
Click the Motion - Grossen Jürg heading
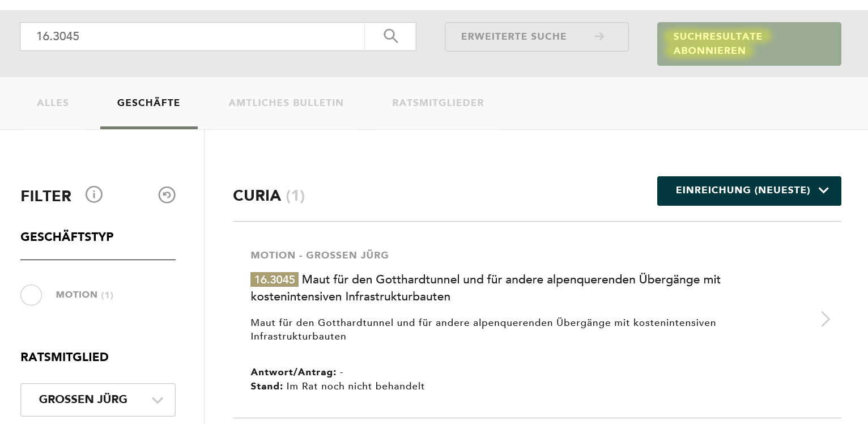[x=320, y=255]
